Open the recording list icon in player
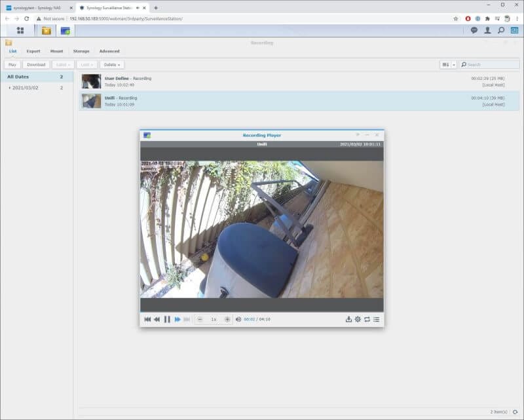 [x=376, y=319]
